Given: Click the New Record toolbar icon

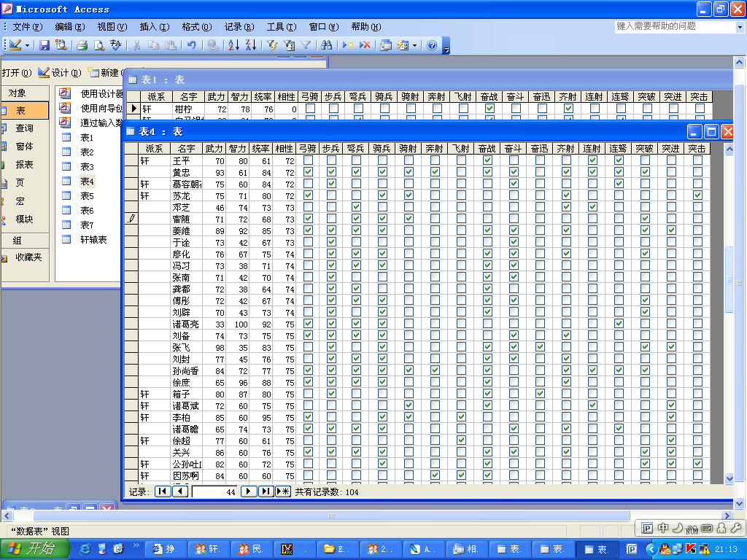Looking at the screenshot, I should [x=348, y=45].
